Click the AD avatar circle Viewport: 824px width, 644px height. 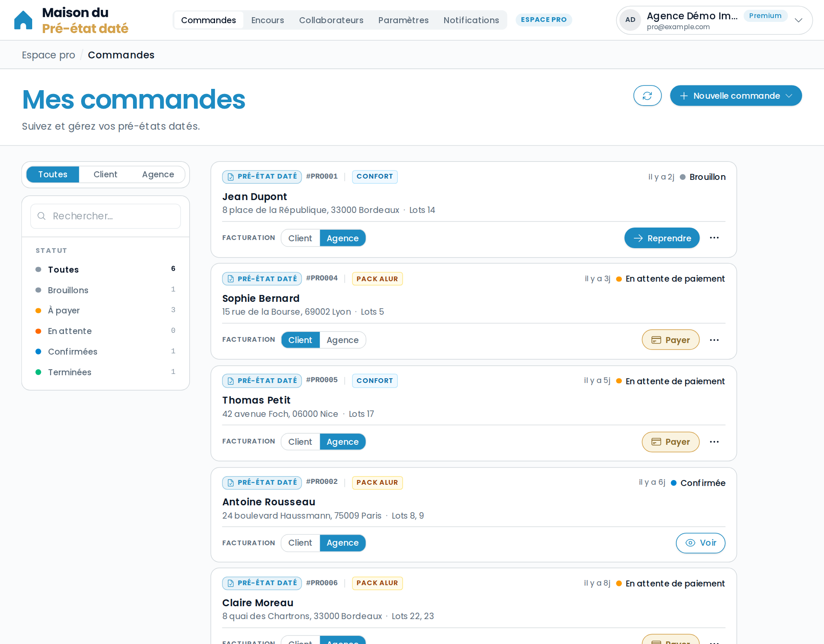[630, 20]
